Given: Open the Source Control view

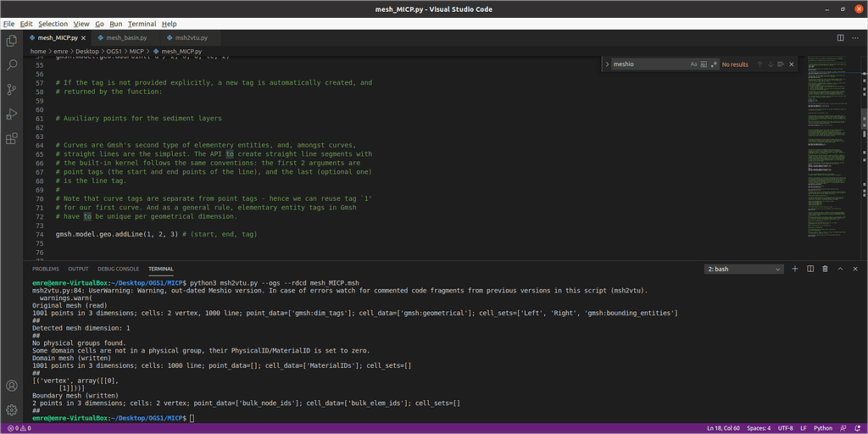Looking at the screenshot, I should pos(11,89).
